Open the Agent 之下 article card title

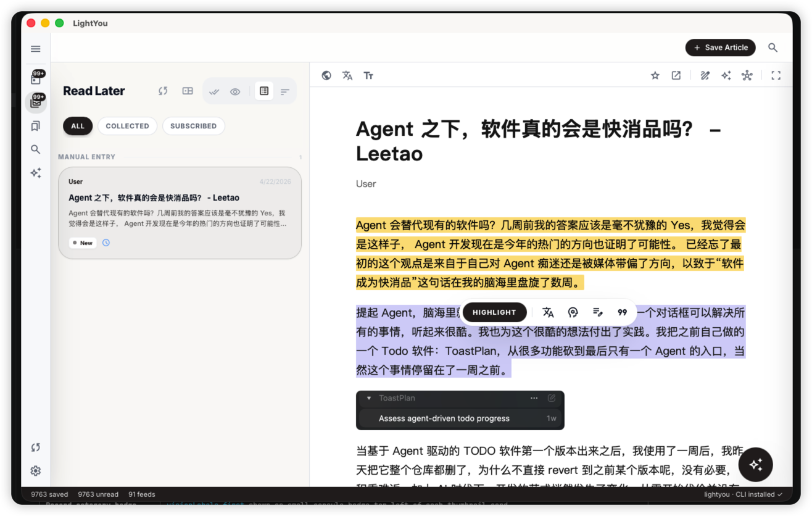tap(154, 198)
